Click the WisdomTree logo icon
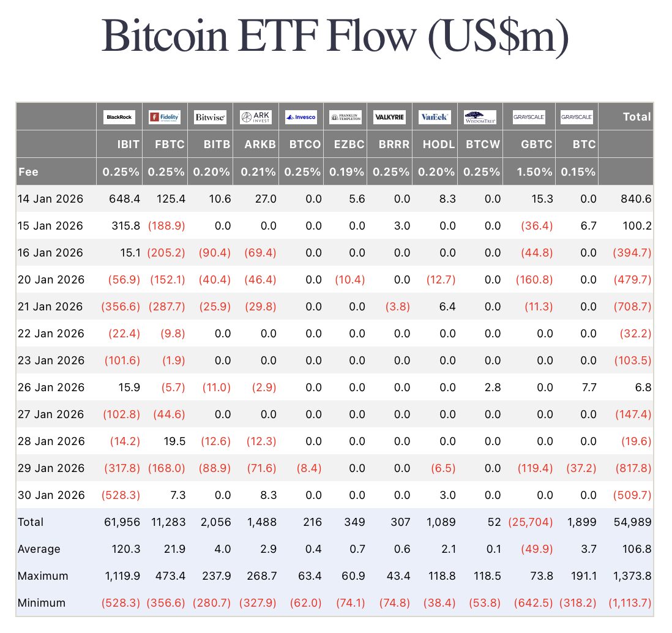The image size is (672, 633). (x=480, y=117)
